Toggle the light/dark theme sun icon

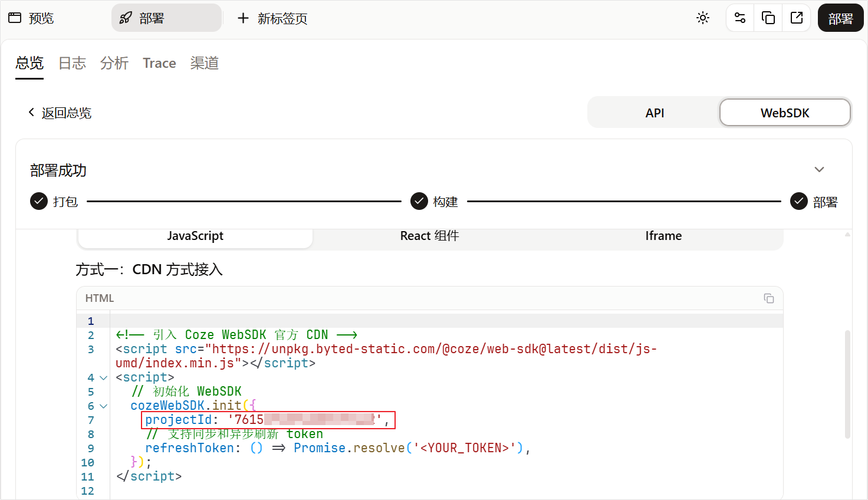703,18
